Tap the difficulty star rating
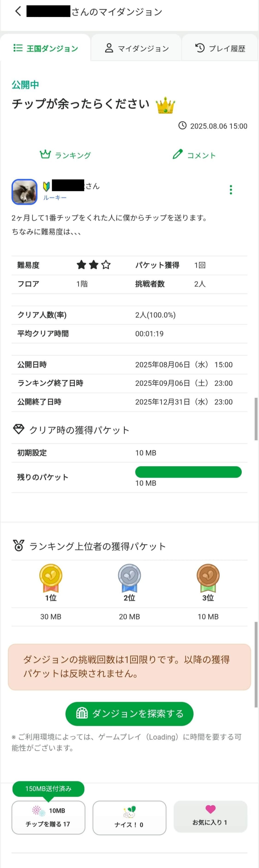Image resolution: width=259 pixels, height=868 pixels. coord(93,265)
